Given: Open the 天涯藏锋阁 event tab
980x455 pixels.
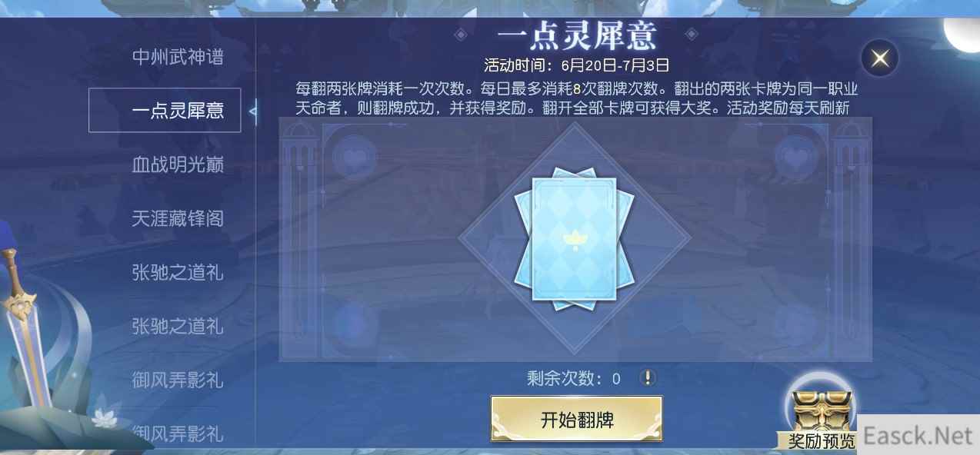Looking at the screenshot, I should (x=178, y=218).
